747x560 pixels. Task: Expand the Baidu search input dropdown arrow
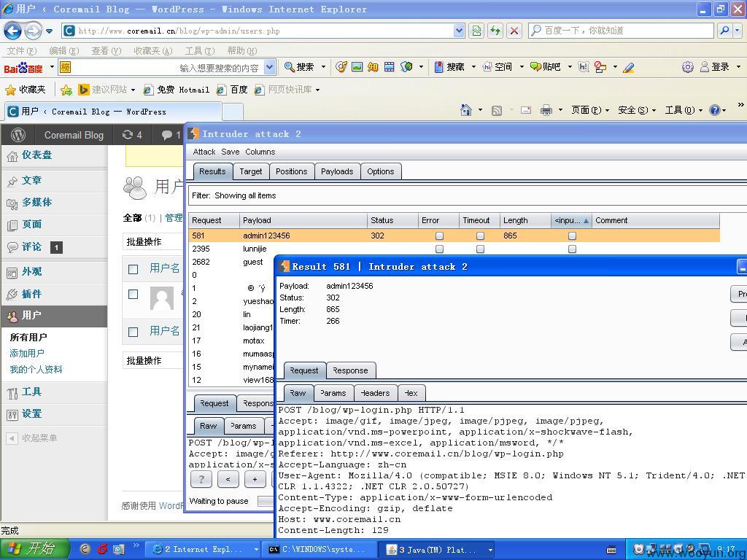[269, 67]
